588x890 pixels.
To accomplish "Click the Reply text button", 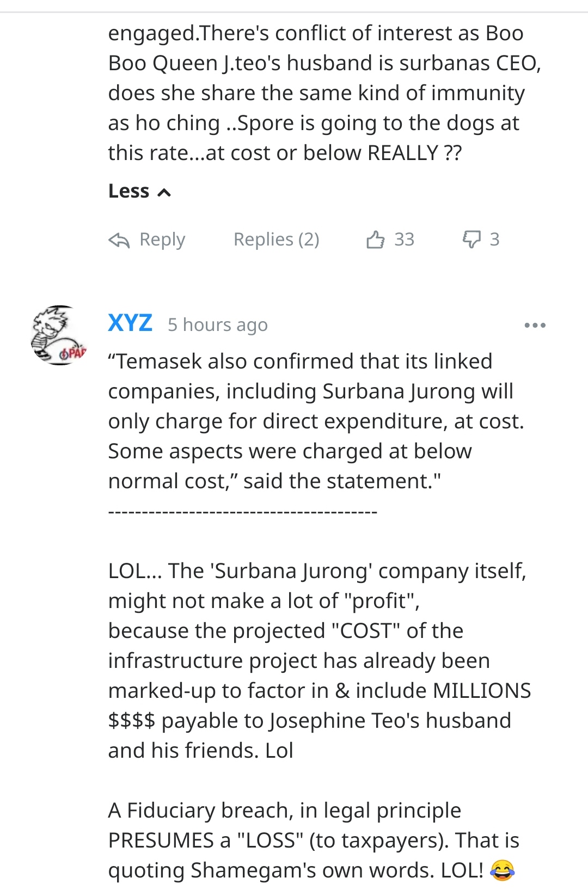I will (162, 240).
